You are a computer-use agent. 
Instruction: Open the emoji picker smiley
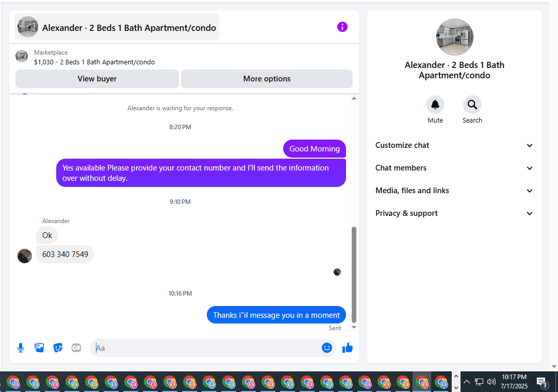pos(326,348)
